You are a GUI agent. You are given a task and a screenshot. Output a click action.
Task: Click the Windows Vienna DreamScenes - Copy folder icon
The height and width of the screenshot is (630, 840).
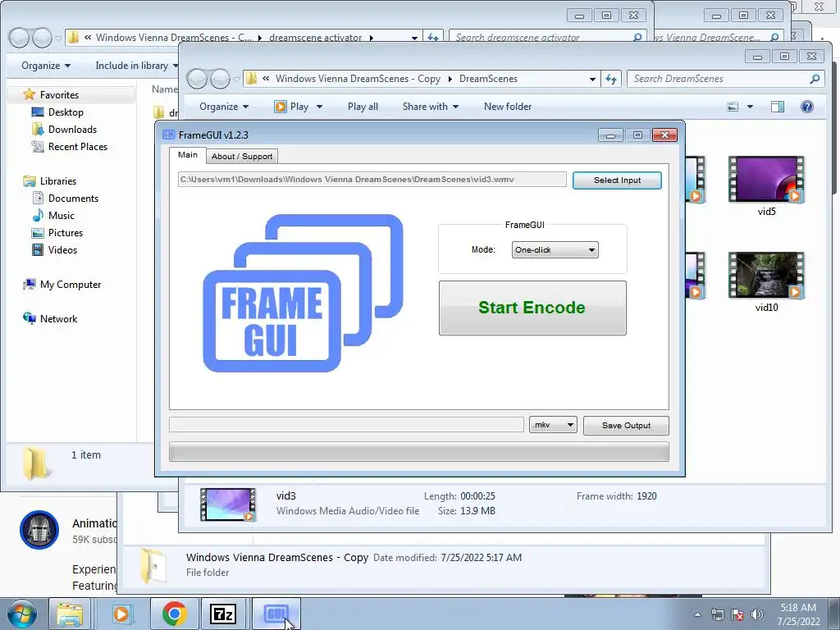click(x=153, y=565)
